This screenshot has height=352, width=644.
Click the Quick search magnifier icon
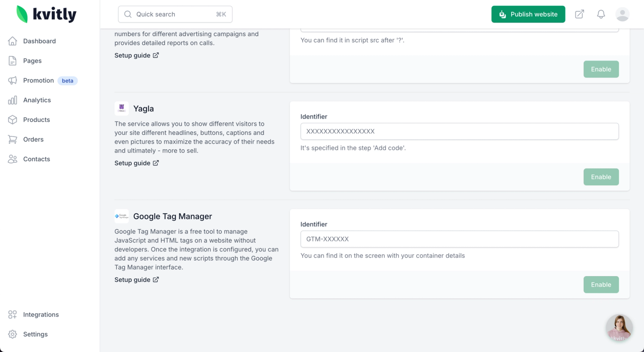point(128,14)
